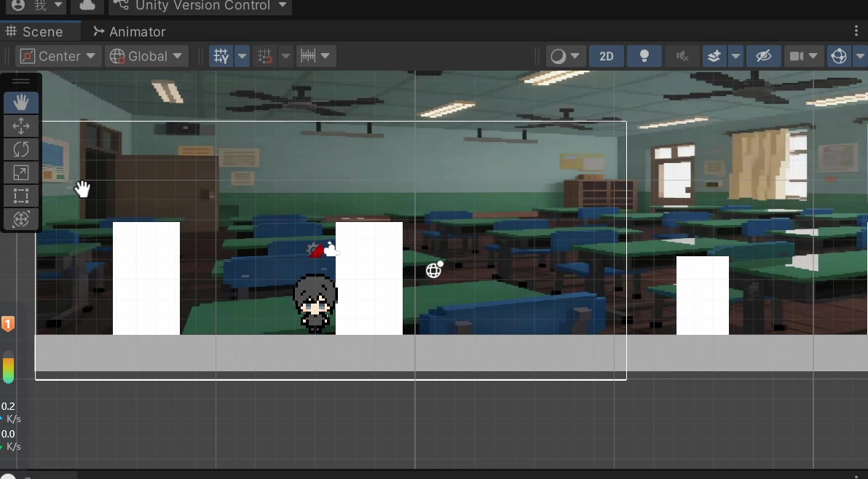
Task: Select the Rect tool
Action: pos(21,196)
